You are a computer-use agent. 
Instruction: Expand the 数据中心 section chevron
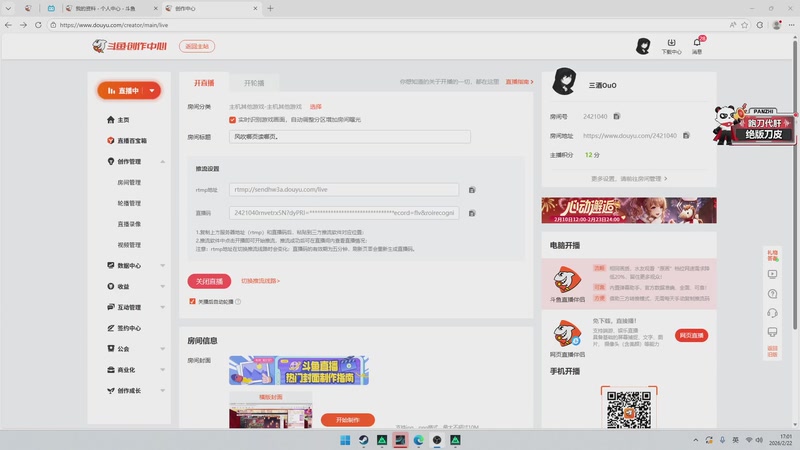(x=163, y=266)
